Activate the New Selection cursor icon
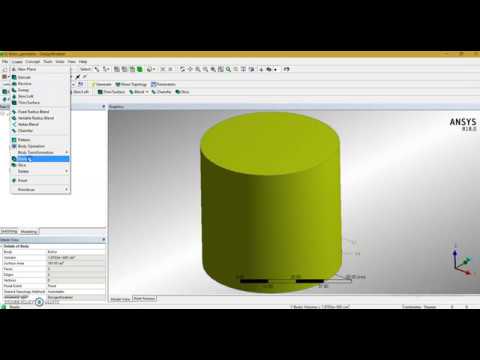 coord(97,69)
